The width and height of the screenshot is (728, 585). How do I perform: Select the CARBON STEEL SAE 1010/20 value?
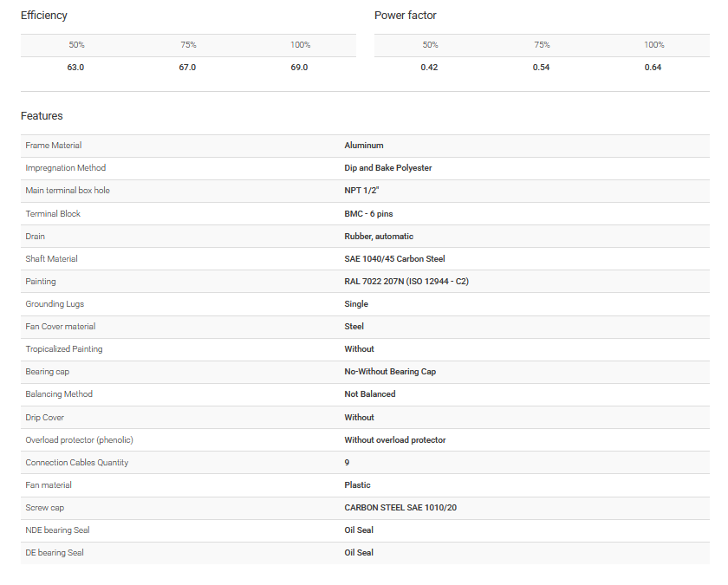400,508
